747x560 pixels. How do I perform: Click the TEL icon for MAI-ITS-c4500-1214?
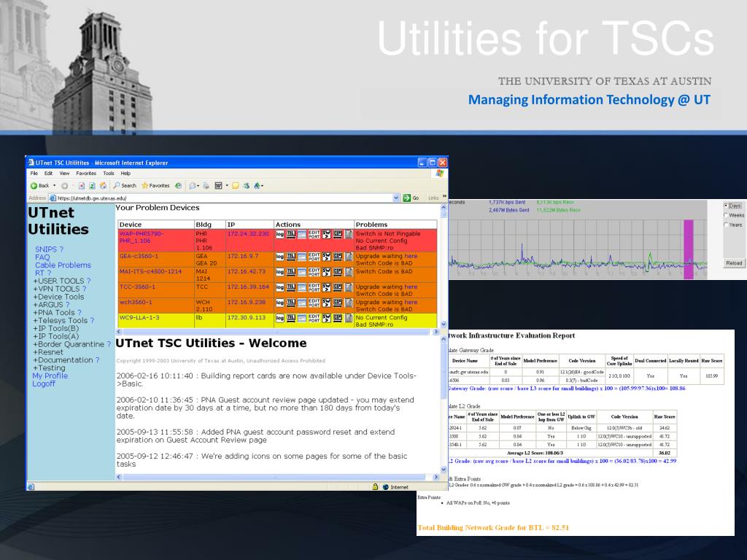pos(291,272)
